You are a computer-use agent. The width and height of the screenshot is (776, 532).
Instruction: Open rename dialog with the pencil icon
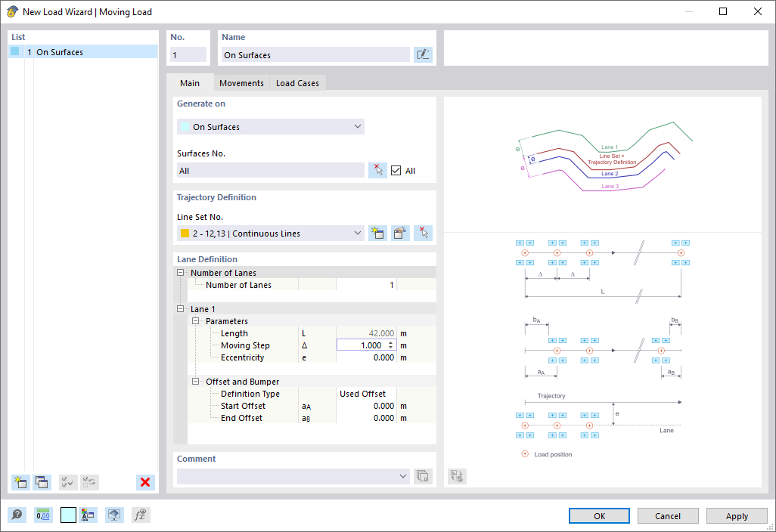point(423,54)
